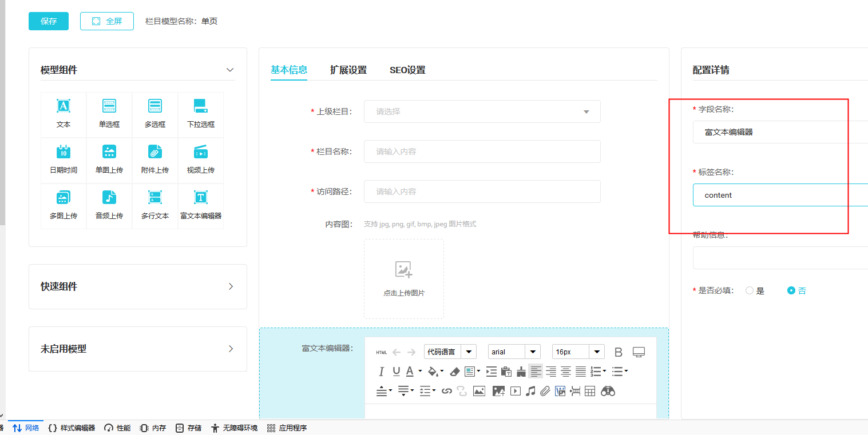Switch to the SEO设置 tab

[407, 70]
